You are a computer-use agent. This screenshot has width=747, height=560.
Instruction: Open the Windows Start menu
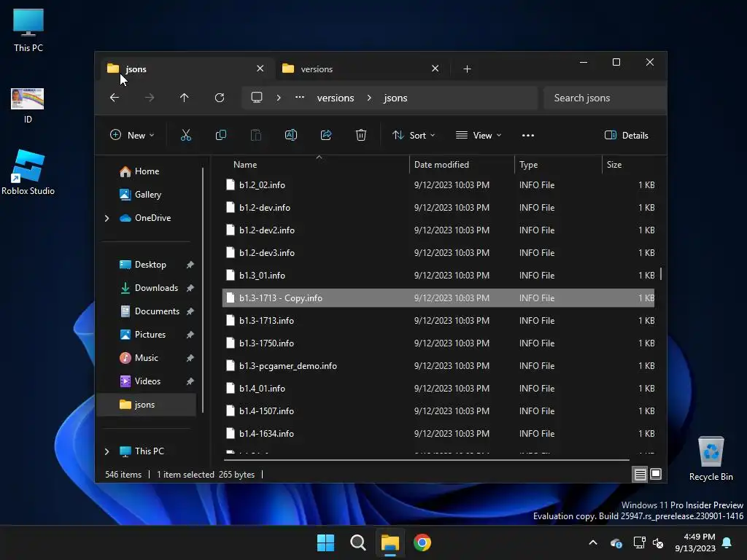click(326, 542)
